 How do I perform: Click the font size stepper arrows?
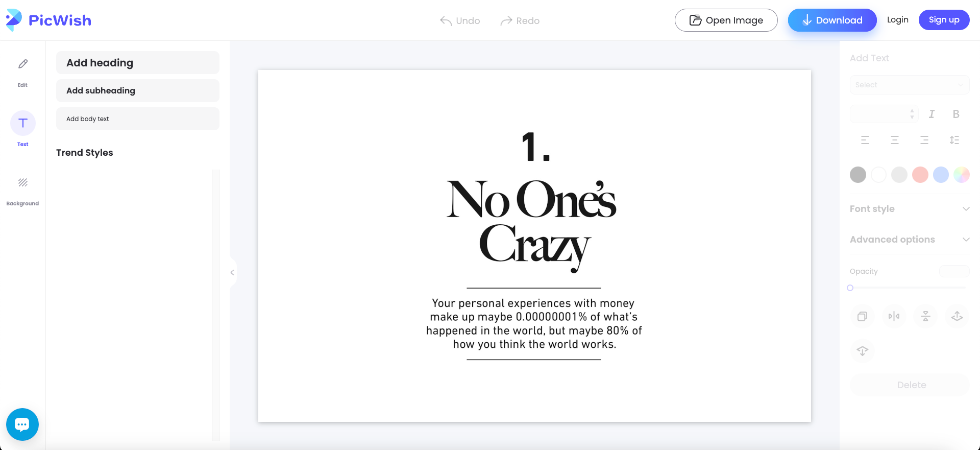click(912, 114)
